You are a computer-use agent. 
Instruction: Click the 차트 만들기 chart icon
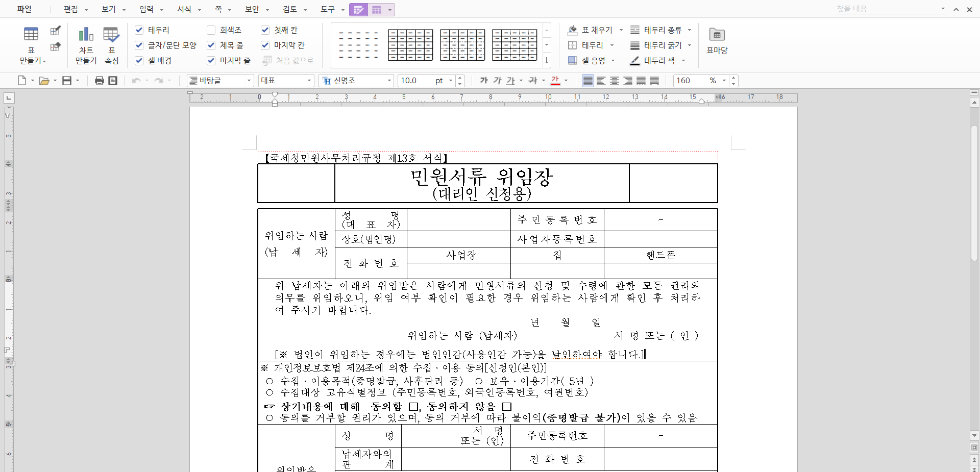click(x=86, y=34)
